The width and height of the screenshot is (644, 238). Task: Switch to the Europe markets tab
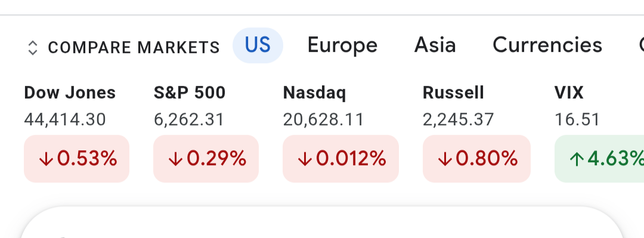pyautogui.click(x=342, y=45)
